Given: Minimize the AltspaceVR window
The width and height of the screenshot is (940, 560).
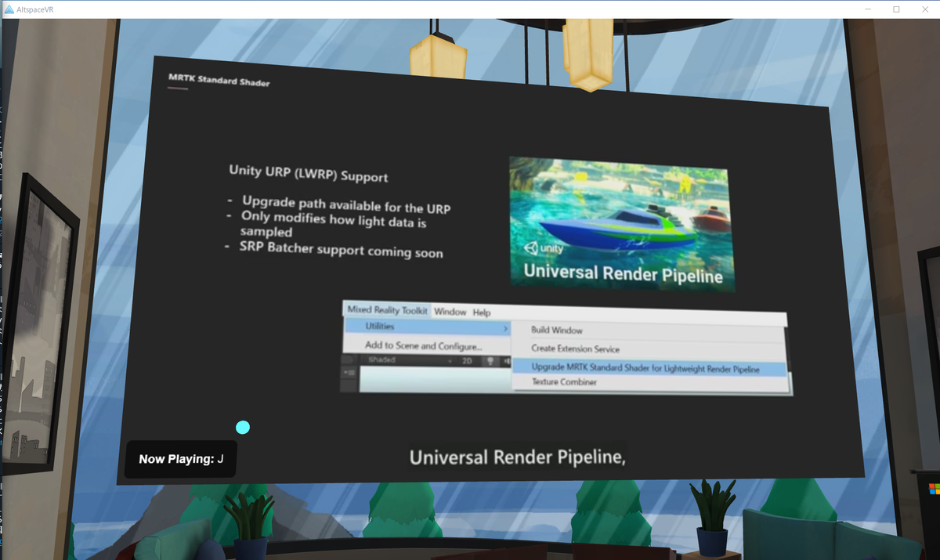Looking at the screenshot, I should [x=868, y=9].
